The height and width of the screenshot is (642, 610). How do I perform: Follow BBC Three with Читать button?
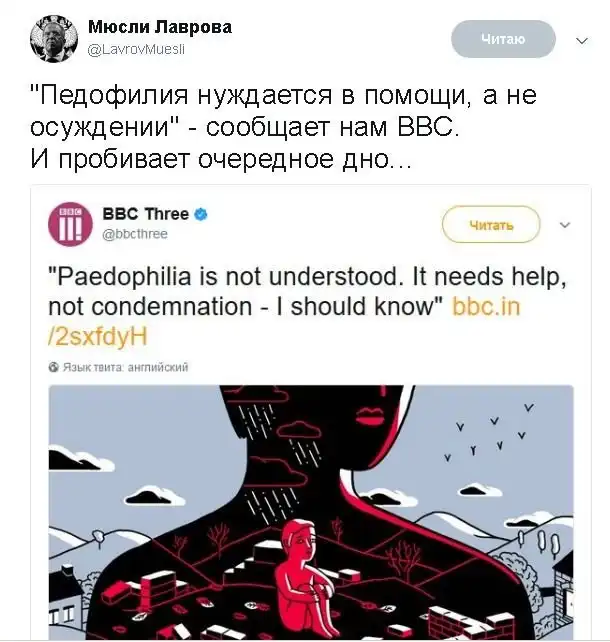pos(491,225)
